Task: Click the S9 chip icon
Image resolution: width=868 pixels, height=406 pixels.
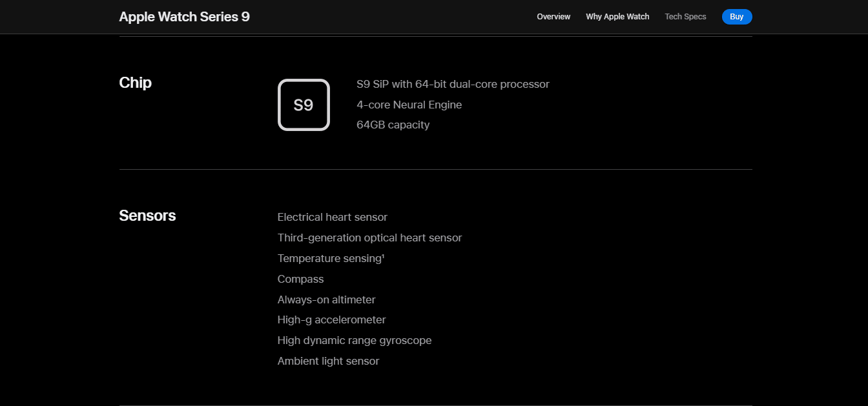Action: coord(304,105)
